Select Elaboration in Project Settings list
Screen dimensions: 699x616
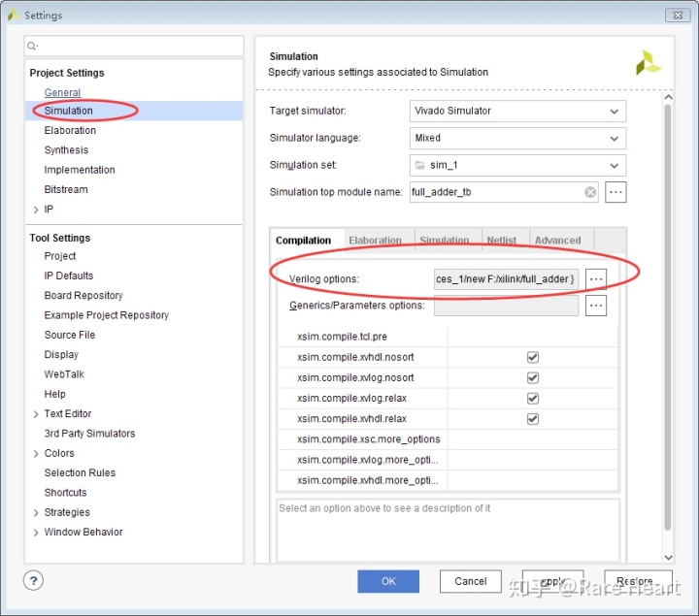click(70, 131)
